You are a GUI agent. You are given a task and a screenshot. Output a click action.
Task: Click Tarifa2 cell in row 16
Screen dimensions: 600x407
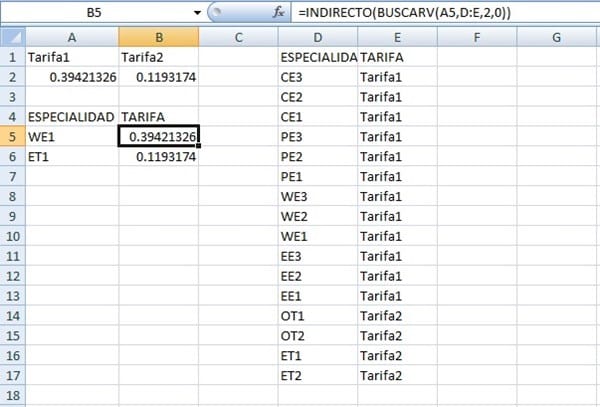(x=398, y=356)
